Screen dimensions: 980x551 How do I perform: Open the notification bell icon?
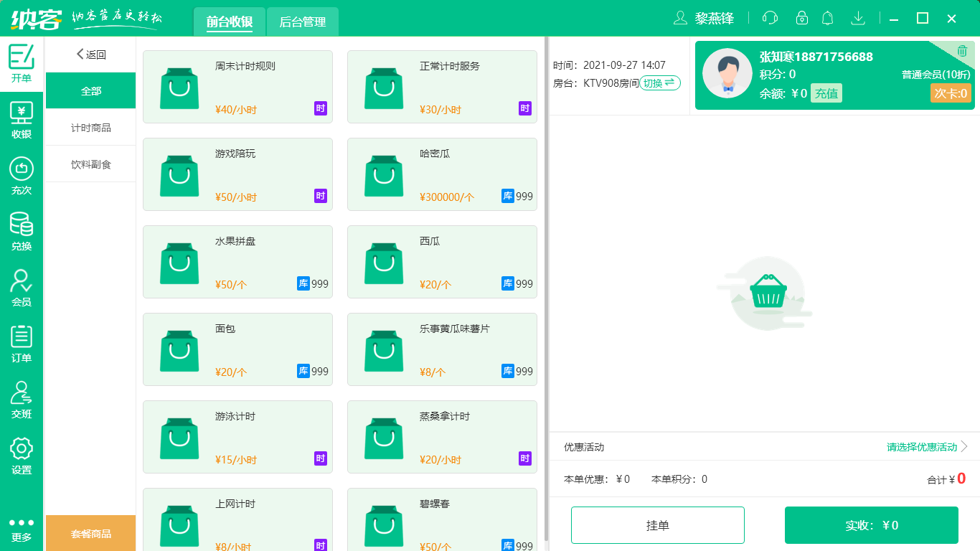(x=827, y=18)
